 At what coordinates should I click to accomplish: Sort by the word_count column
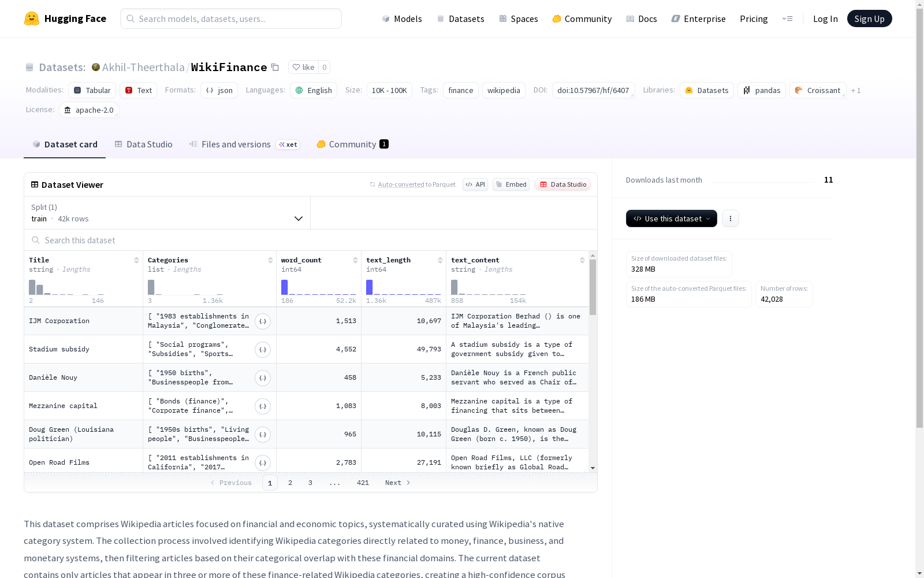pyautogui.click(x=355, y=260)
